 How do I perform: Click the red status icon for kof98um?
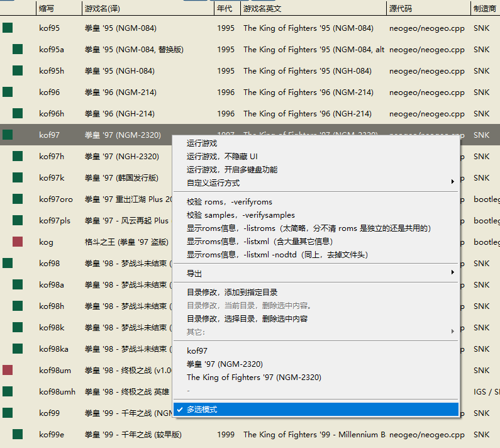tap(8, 370)
